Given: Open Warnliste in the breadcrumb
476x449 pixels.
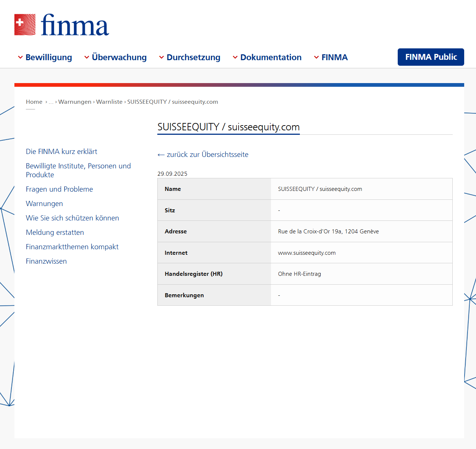Looking at the screenshot, I should (109, 102).
